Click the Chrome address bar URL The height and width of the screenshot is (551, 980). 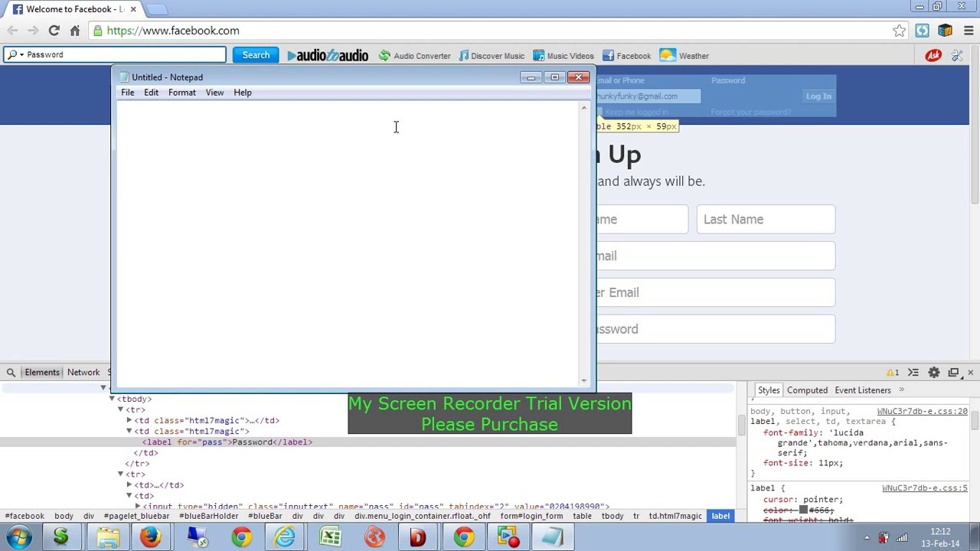click(x=173, y=31)
